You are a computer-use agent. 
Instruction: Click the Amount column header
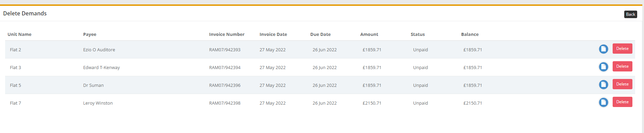click(x=369, y=34)
